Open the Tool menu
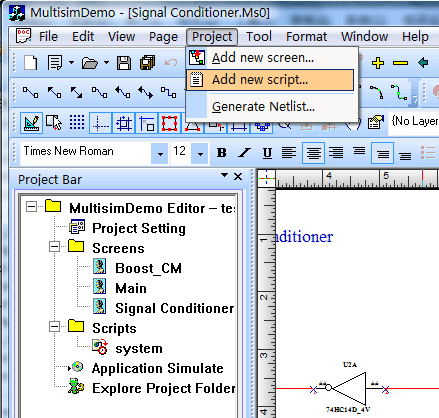439x418 pixels. [x=259, y=36]
